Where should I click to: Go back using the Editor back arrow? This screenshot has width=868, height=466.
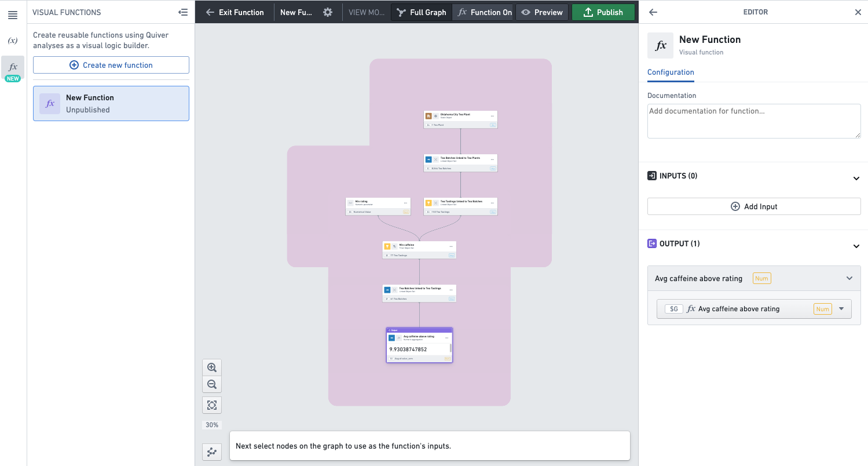[x=653, y=12]
